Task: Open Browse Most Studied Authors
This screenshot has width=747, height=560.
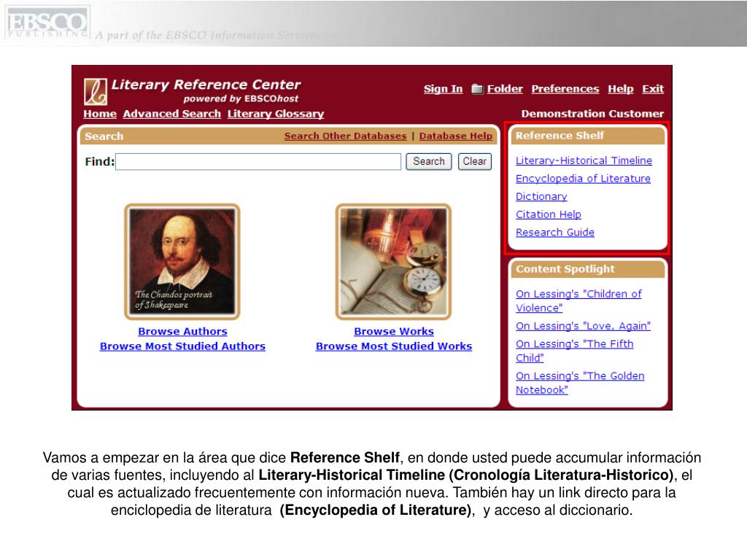Action: [182, 346]
